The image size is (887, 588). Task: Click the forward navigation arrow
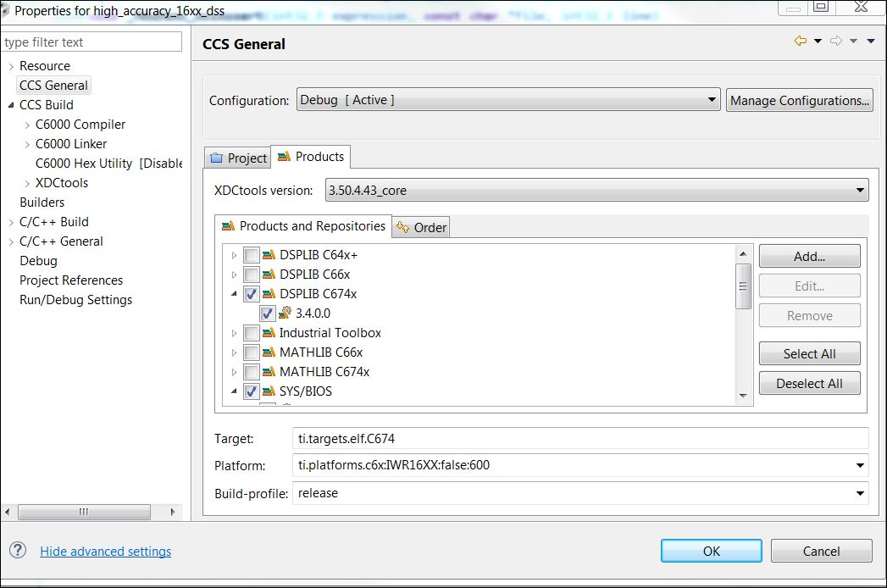836,41
